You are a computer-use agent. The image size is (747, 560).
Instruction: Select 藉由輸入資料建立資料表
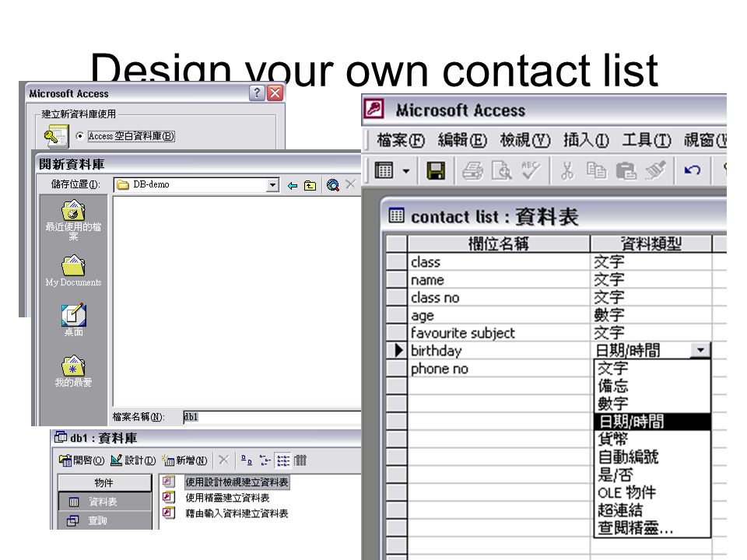pyautogui.click(x=237, y=513)
